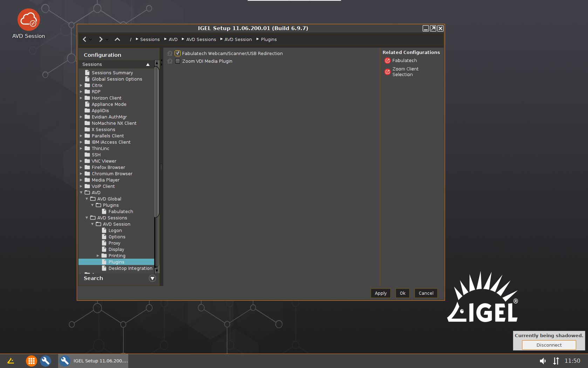Expand the Search panel dropdown arrow
Viewport: 588px width, 368px height.
pyautogui.click(x=152, y=278)
